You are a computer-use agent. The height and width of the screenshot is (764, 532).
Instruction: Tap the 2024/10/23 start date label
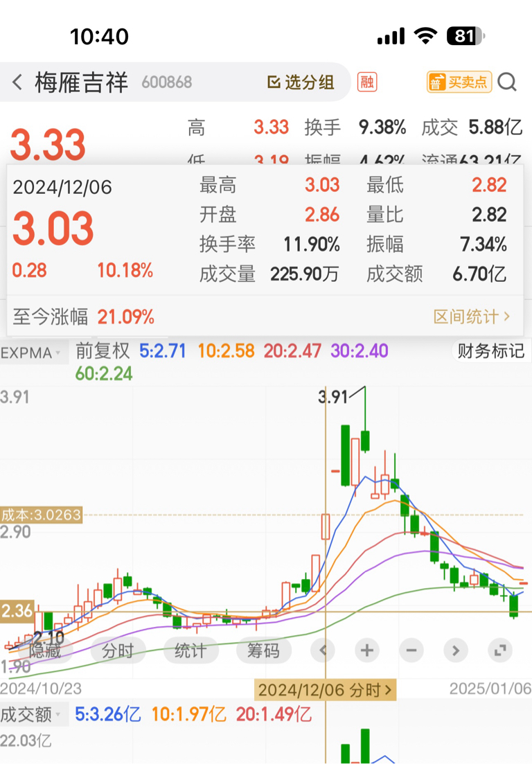point(41,689)
